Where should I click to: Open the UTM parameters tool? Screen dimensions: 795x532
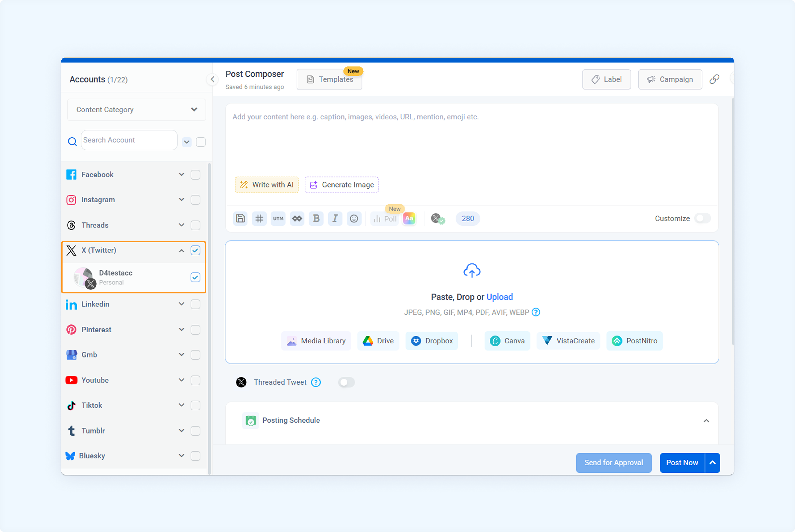[278, 218]
